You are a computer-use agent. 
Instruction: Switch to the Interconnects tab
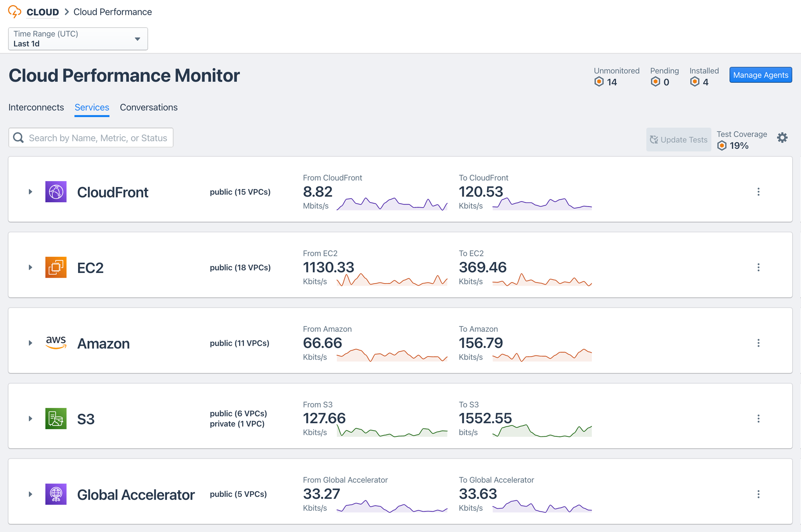tap(36, 107)
